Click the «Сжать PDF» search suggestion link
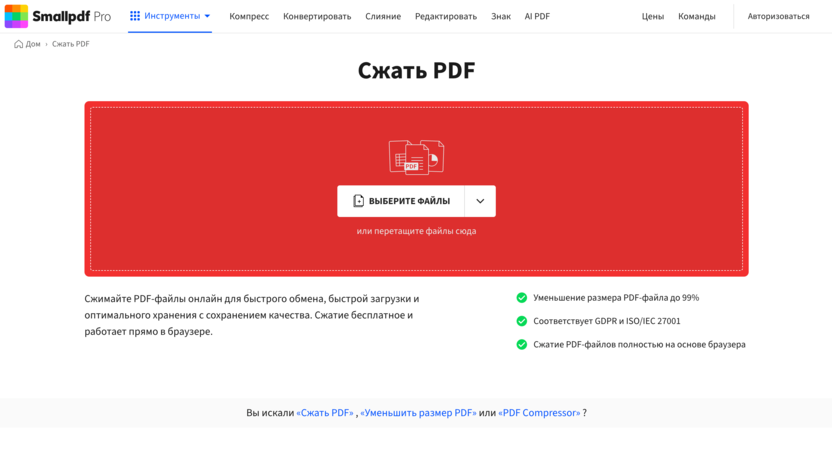This screenshot has width=832, height=455. [325, 413]
